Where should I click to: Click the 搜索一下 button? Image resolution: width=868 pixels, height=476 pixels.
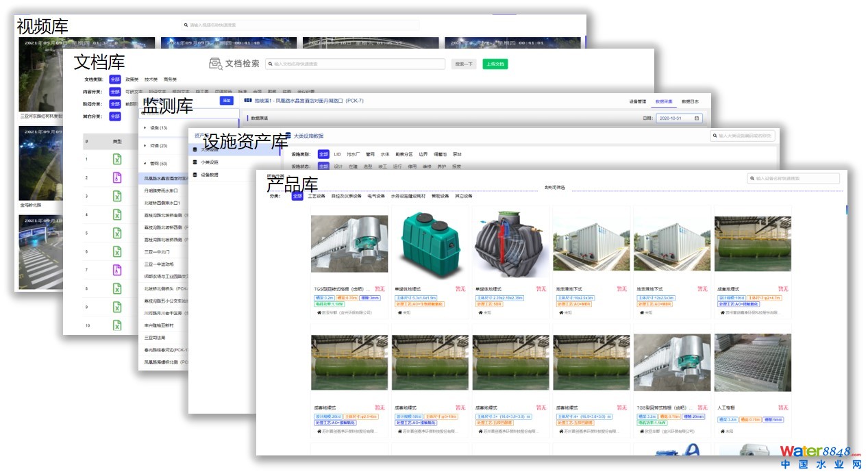click(464, 64)
